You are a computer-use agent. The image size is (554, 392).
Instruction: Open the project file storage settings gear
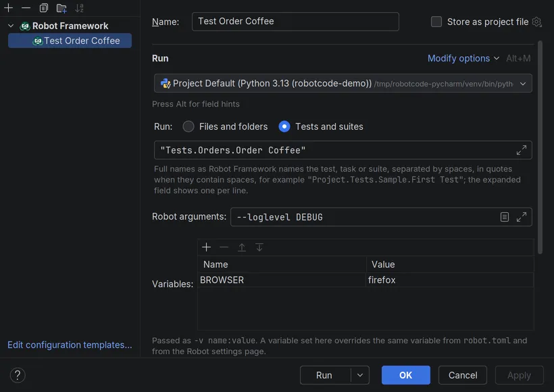(x=536, y=22)
